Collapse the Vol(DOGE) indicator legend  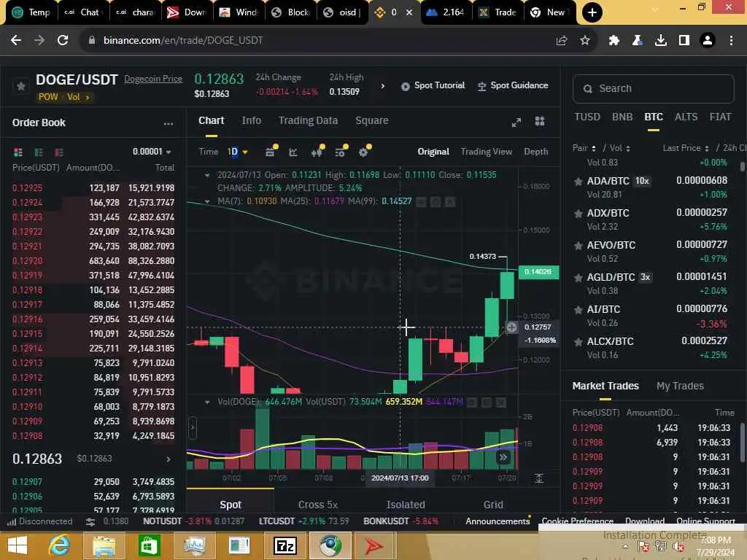(x=207, y=402)
